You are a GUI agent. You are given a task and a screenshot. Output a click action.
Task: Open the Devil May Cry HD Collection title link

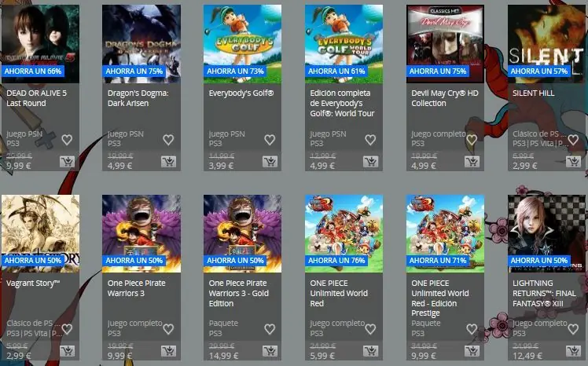(x=445, y=98)
